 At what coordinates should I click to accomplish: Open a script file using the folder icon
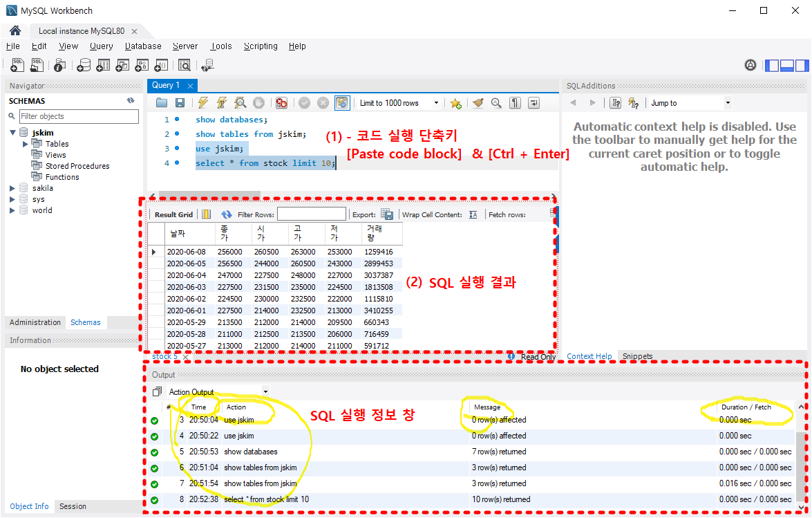[162, 103]
